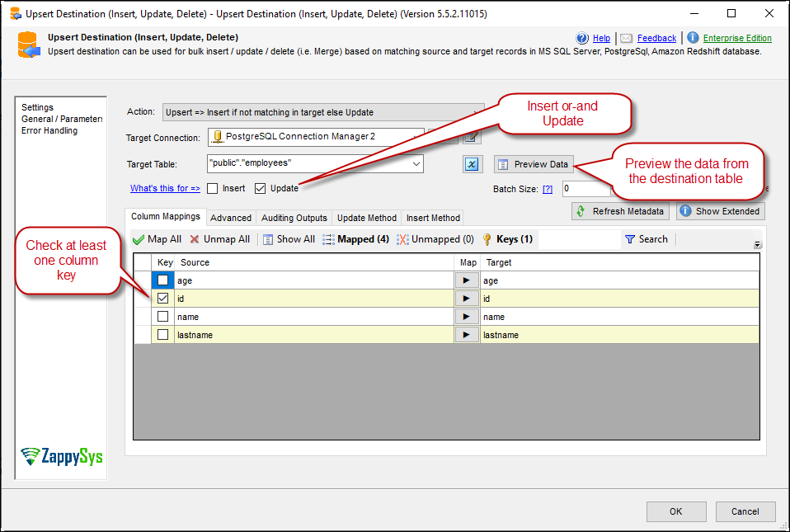Click the Cancel button
The image size is (790, 532).
click(x=745, y=511)
